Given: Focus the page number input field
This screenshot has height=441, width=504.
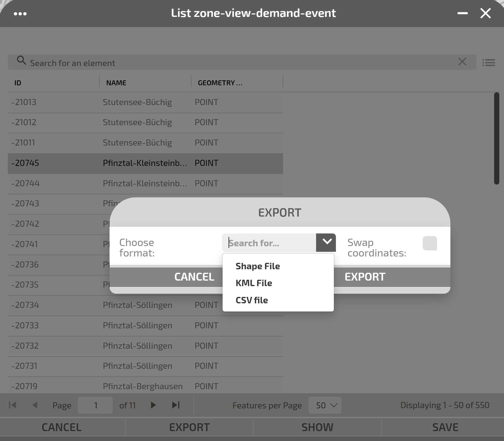Looking at the screenshot, I should point(95,405).
